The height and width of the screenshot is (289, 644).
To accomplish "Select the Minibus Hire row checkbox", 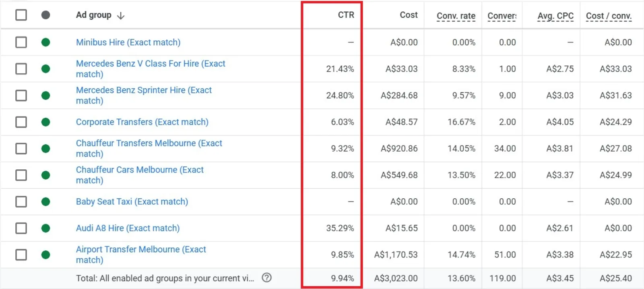I will pyautogui.click(x=21, y=42).
